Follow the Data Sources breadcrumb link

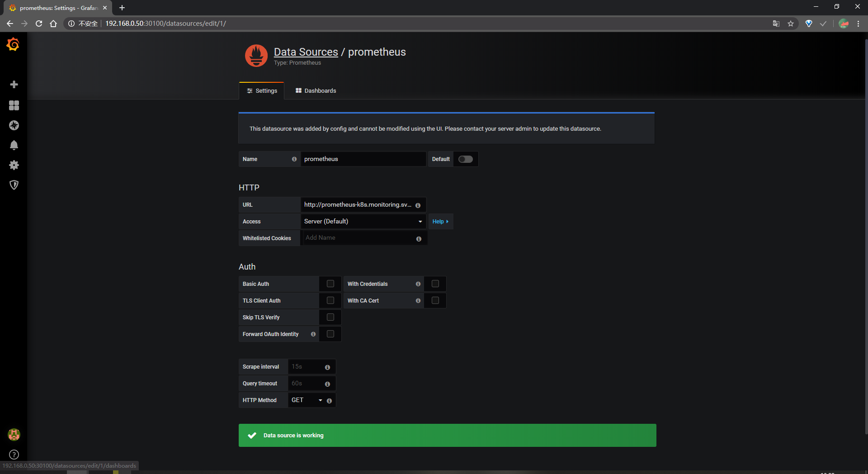pos(306,52)
